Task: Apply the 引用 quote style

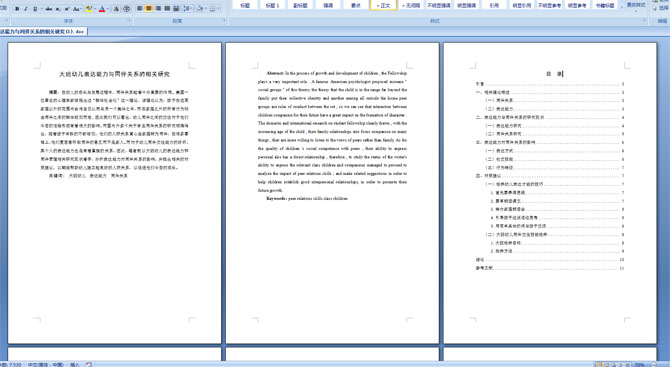Action: tap(494, 5)
